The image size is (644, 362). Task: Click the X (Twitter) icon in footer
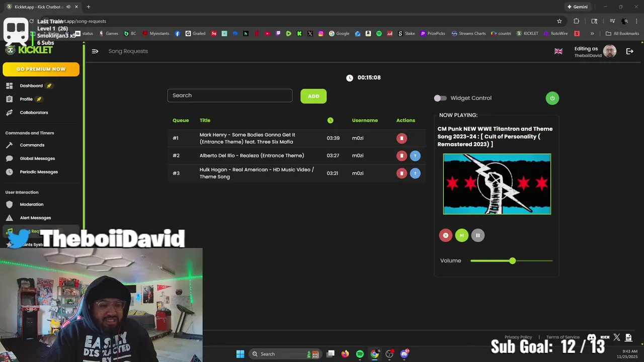click(x=617, y=337)
